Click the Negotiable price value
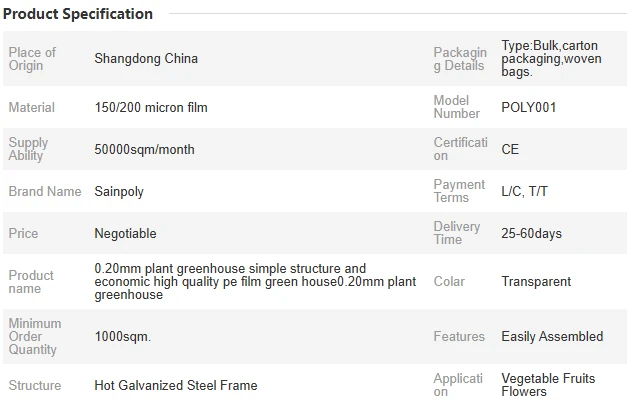Image resolution: width=634 pixels, height=408 pixels. point(125,234)
